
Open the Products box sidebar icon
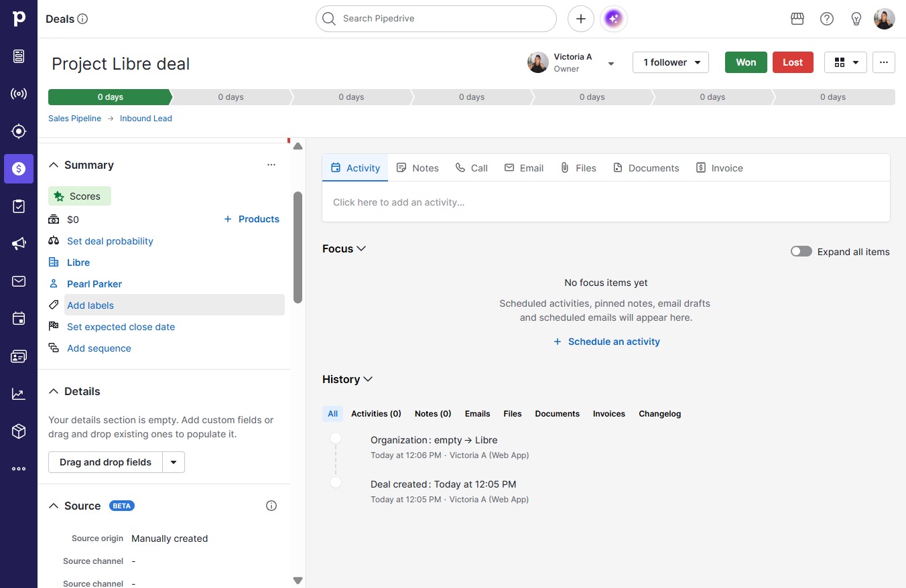[x=19, y=432]
